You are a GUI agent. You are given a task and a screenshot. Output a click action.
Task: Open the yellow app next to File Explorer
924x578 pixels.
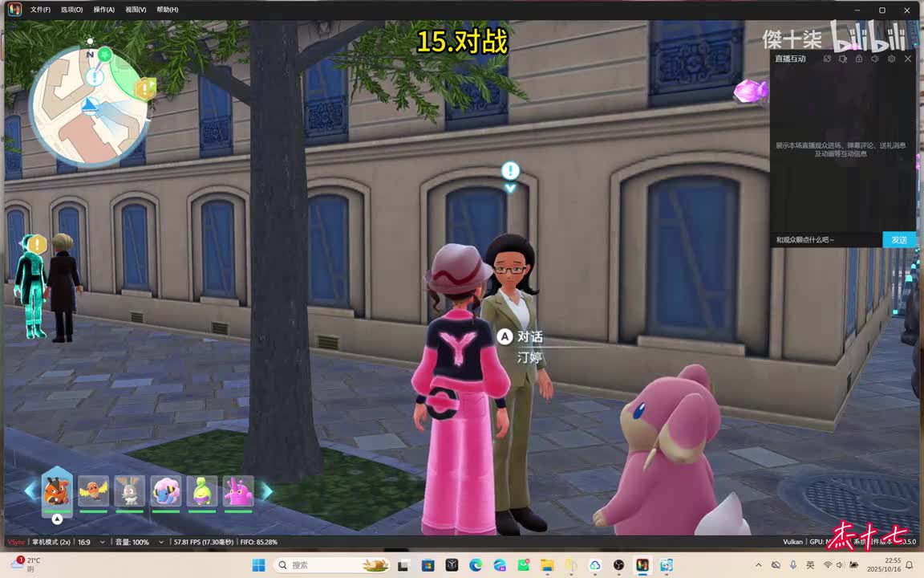tap(570, 566)
